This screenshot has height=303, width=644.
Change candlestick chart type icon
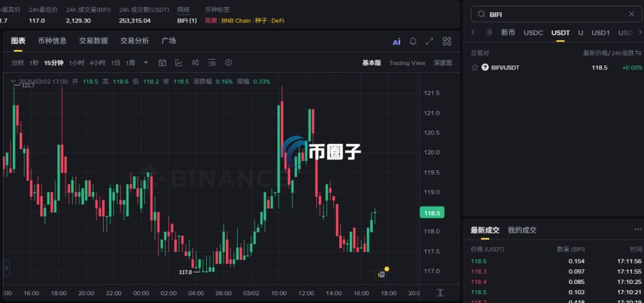[196, 63]
